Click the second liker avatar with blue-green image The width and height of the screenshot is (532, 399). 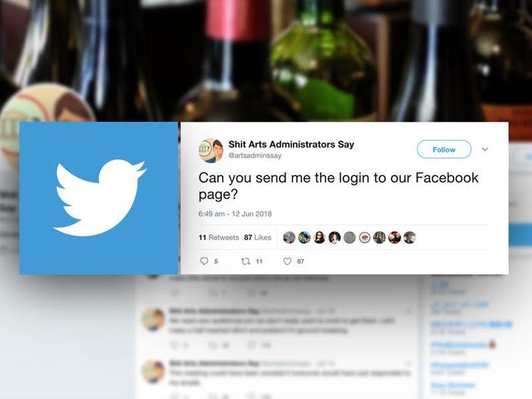(x=304, y=238)
